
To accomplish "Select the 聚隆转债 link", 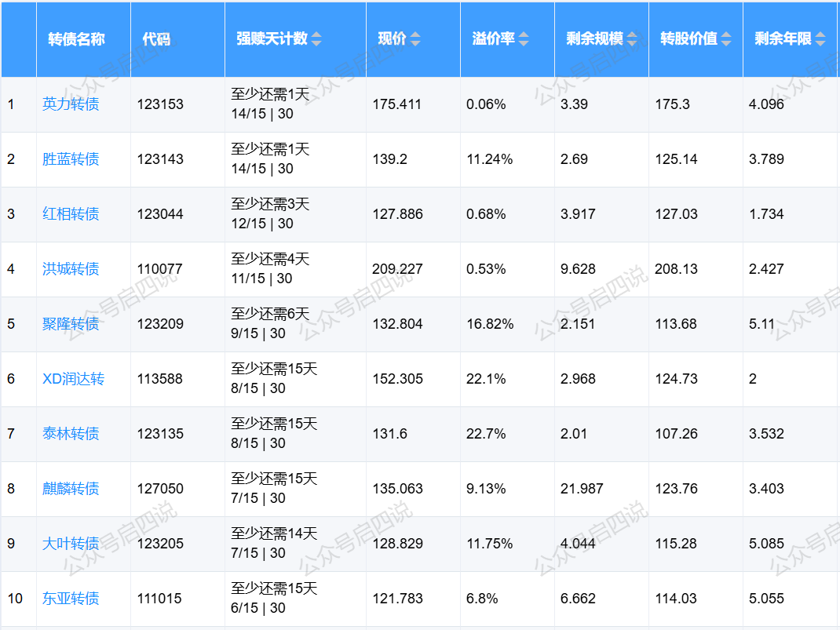I will tap(71, 324).
